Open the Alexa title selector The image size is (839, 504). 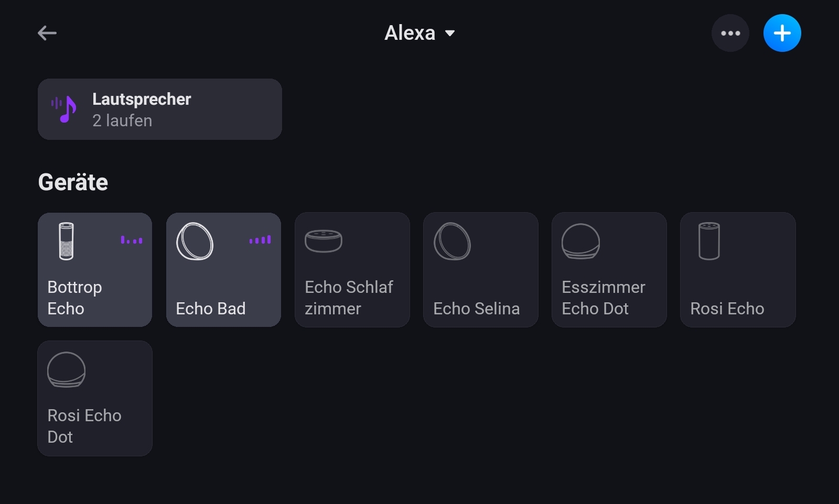pyautogui.click(x=410, y=34)
